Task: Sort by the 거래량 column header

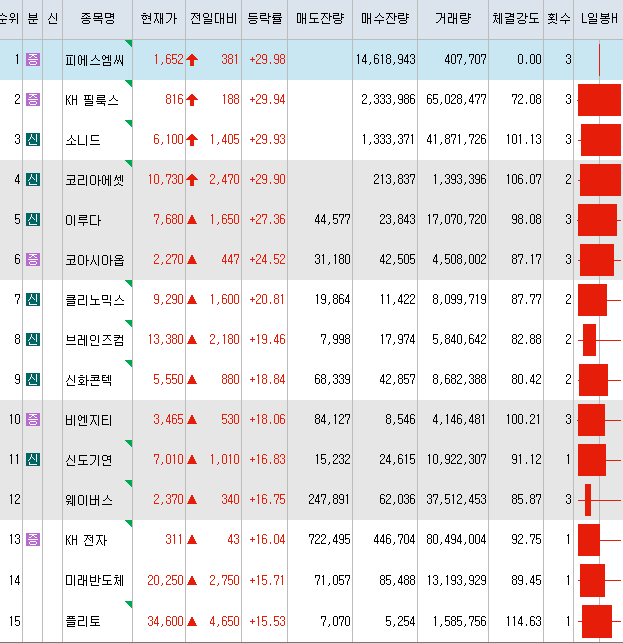Action: pyautogui.click(x=453, y=18)
